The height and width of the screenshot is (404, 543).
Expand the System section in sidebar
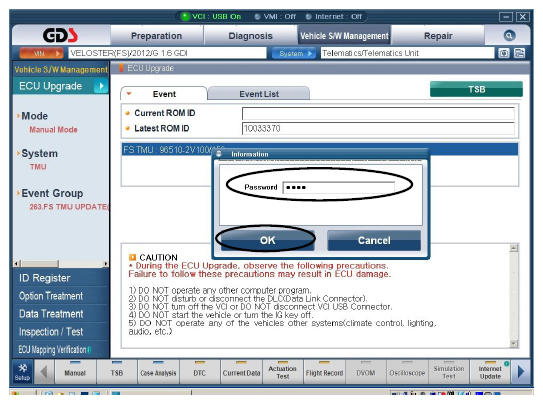39,153
